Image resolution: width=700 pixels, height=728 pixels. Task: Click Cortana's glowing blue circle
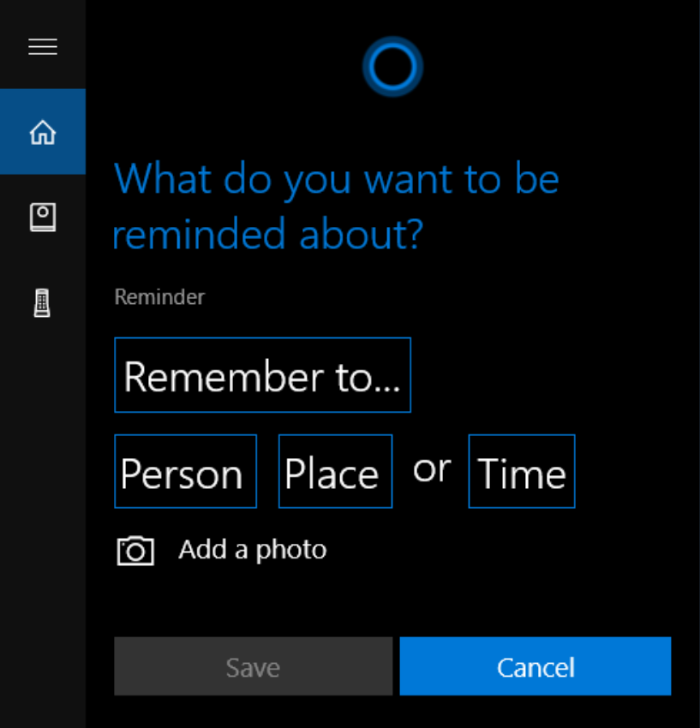point(392,67)
